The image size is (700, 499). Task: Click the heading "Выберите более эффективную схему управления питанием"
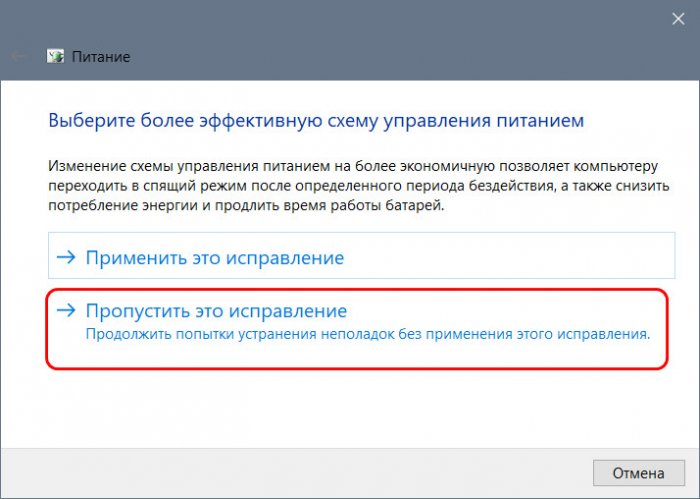pyautogui.click(x=316, y=121)
